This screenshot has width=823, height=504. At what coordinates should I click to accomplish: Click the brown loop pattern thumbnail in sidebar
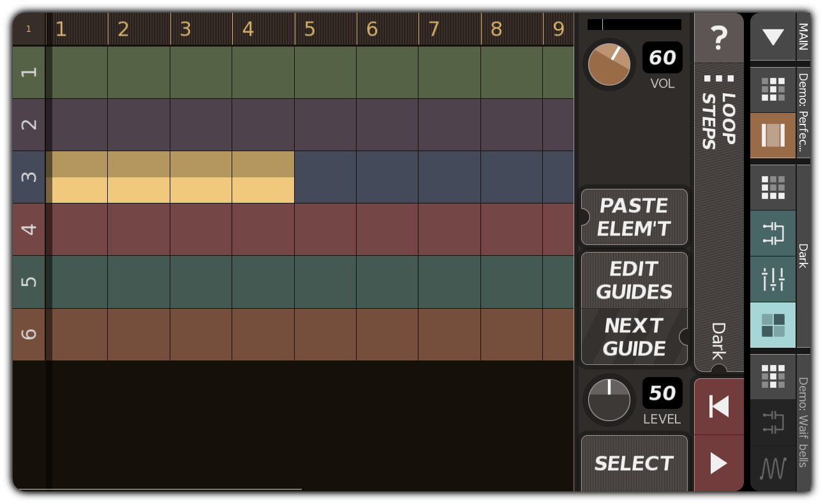773,135
